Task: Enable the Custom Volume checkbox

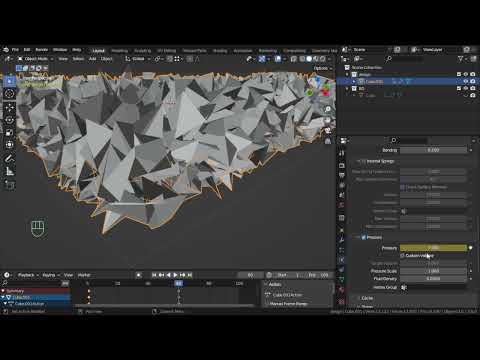Action: [402, 256]
